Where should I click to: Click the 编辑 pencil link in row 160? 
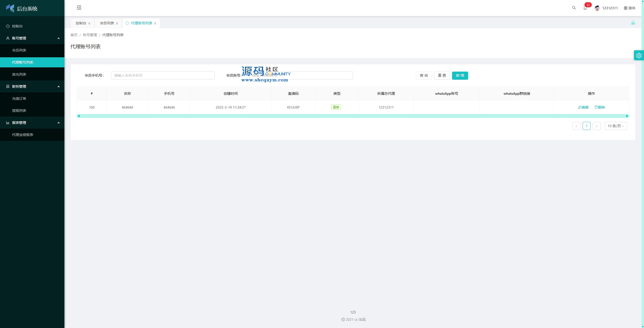[583, 107]
